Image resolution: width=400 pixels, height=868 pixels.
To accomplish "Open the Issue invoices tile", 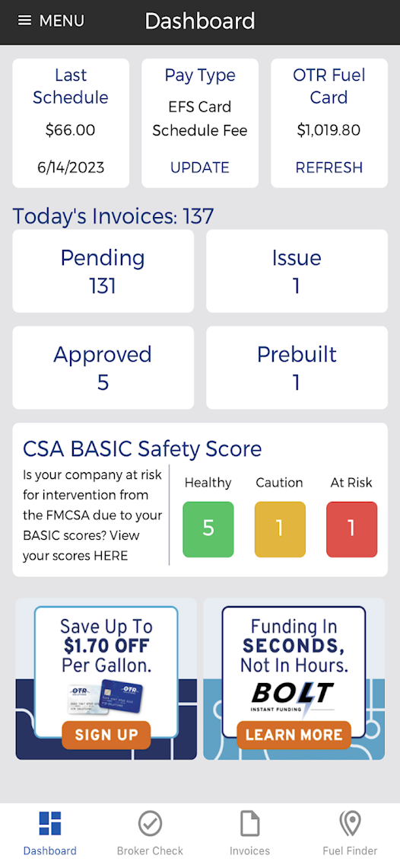I will pos(297,271).
